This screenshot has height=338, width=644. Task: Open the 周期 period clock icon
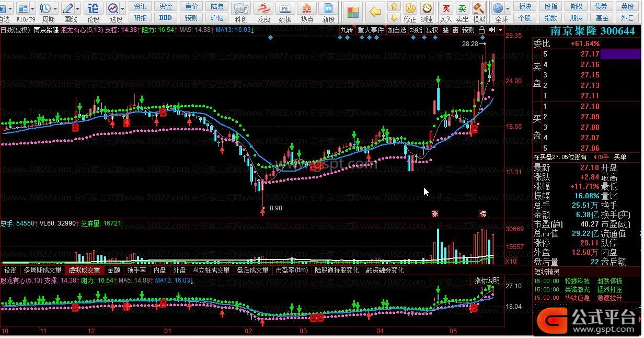45,8
